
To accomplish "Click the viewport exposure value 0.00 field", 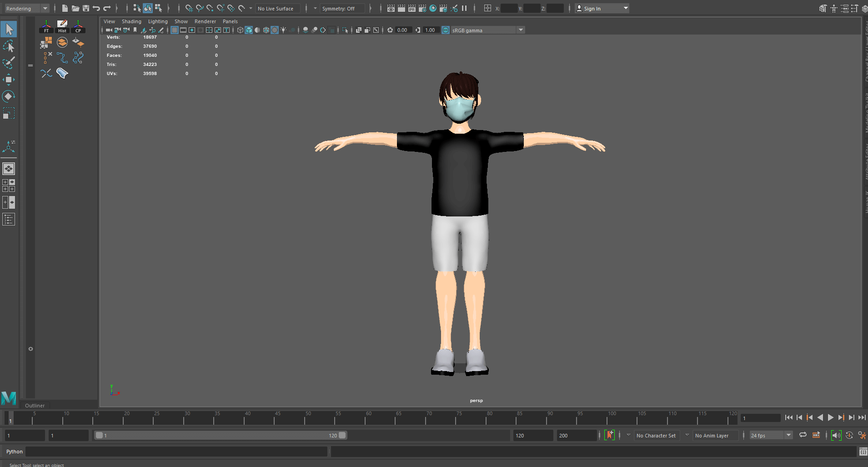I will pos(403,30).
